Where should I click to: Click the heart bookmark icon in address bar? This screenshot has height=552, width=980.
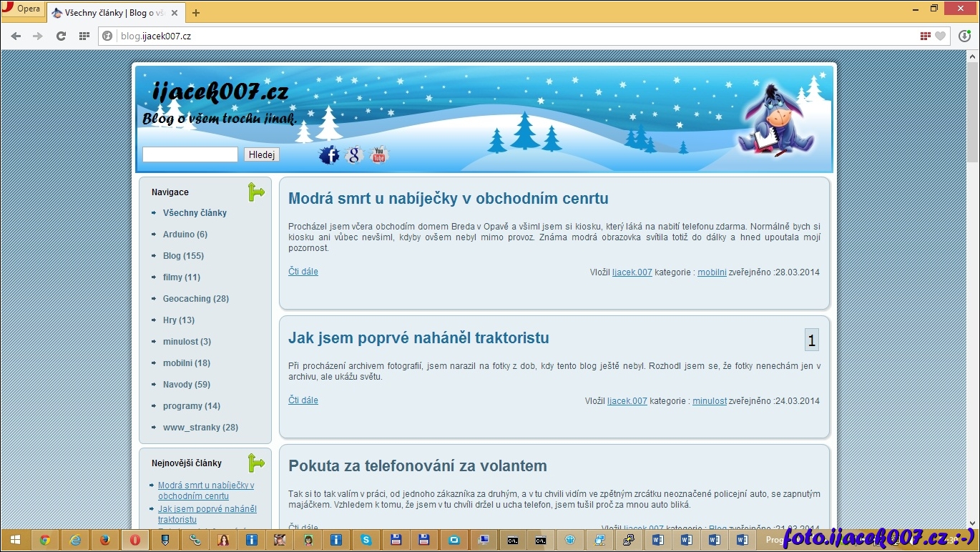[940, 36]
